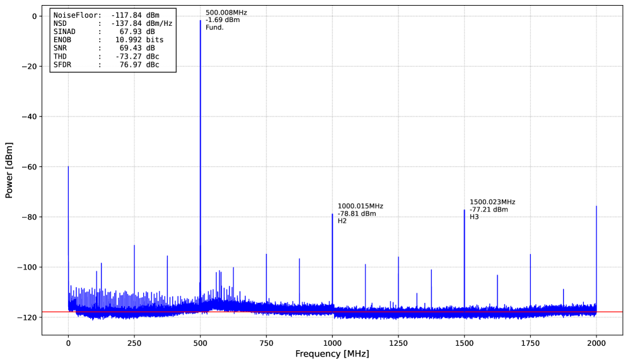Click the y-axis tick label −20
The height and width of the screenshot is (364, 628).
(x=29, y=66)
